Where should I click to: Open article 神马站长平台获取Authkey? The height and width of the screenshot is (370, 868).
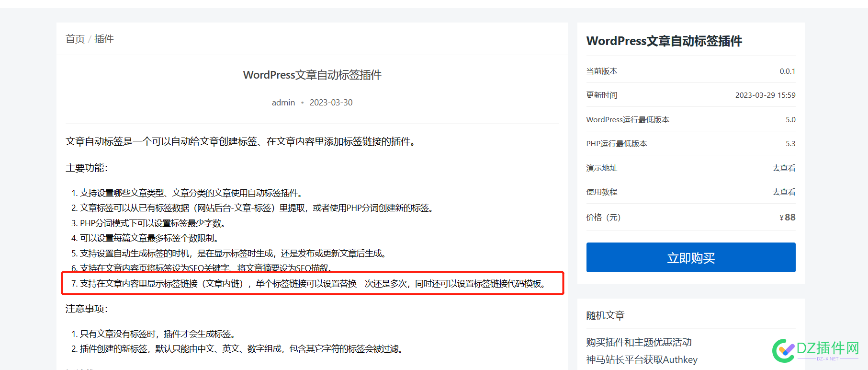642,359
